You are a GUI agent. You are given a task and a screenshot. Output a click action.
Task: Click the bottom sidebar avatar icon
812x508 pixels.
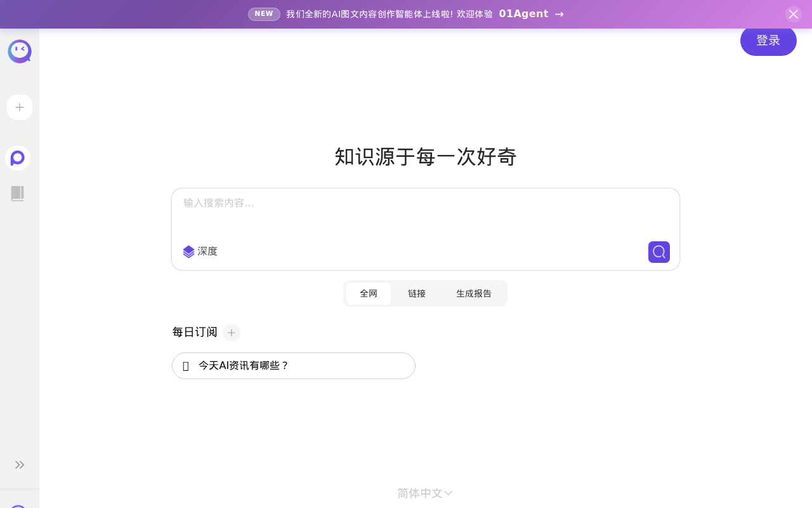18,506
